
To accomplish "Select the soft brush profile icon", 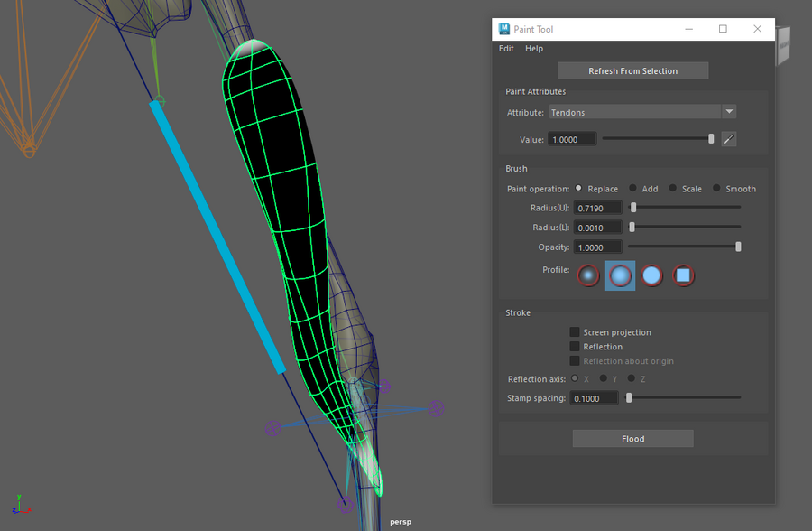I will (x=620, y=275).
